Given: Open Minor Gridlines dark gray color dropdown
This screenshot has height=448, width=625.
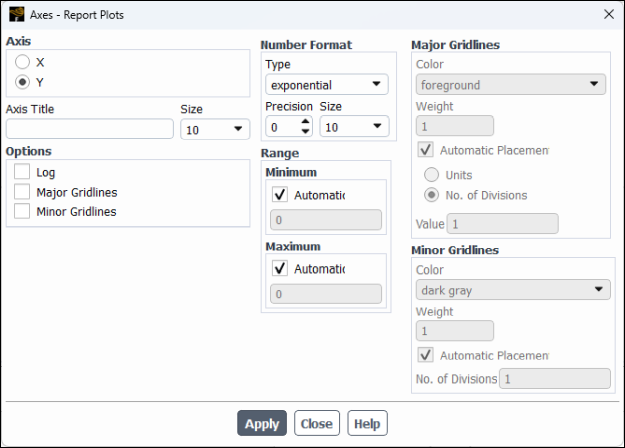Looking at the screenshot, I should (512, 290).
